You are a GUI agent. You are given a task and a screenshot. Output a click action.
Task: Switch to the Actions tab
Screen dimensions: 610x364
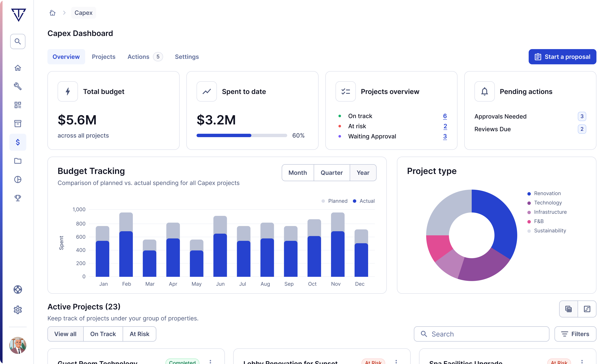pyautogui.click(x=138, y=57)
